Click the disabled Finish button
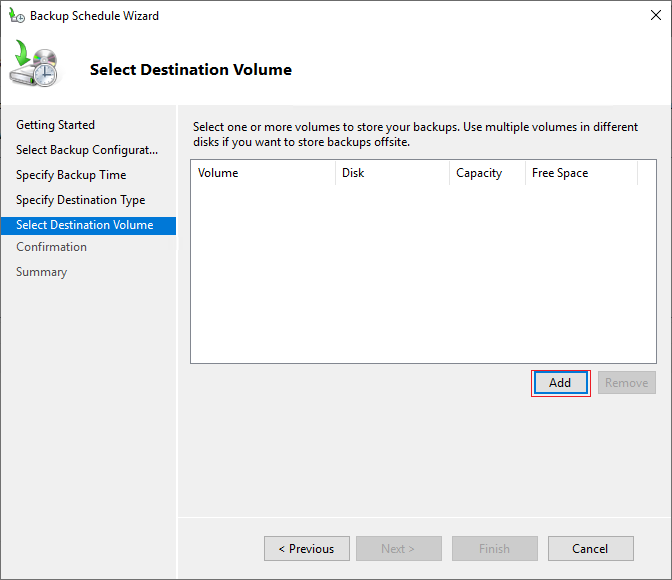This screenshot has width=672, height=580. [495, 548]
